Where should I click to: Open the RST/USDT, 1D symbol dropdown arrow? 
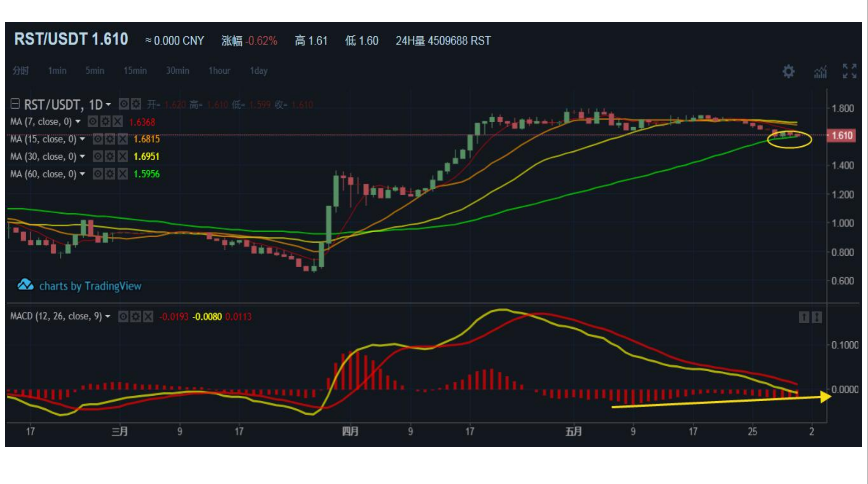[x=109, y=105]
